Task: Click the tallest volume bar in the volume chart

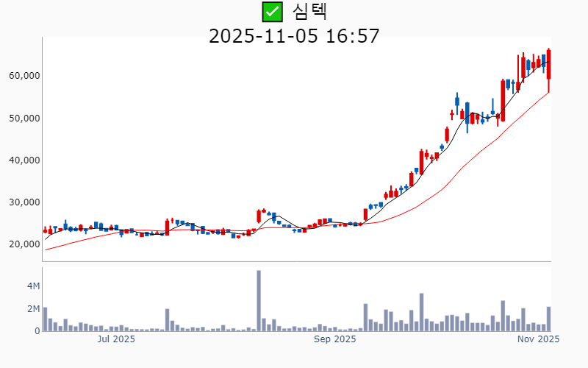Action: (x=259, y=301)
